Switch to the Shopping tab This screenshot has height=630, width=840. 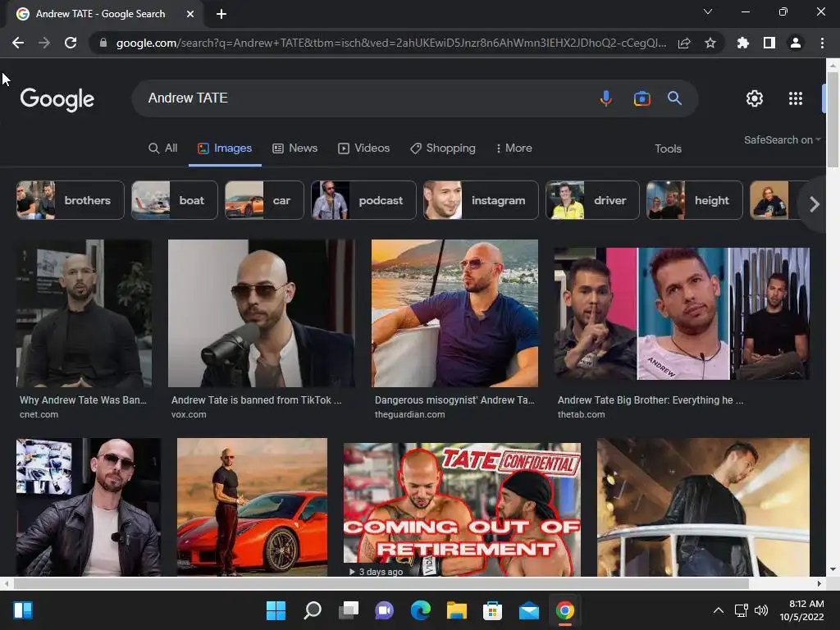click(442, 148)
